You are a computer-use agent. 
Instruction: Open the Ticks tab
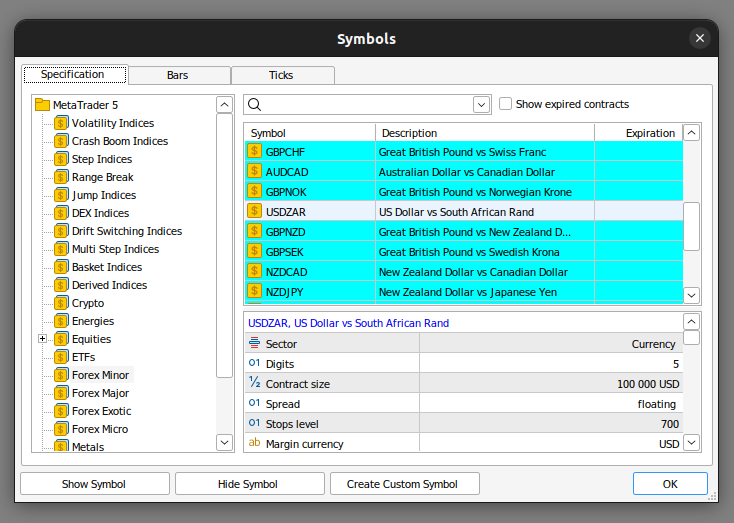coord(283,75)
